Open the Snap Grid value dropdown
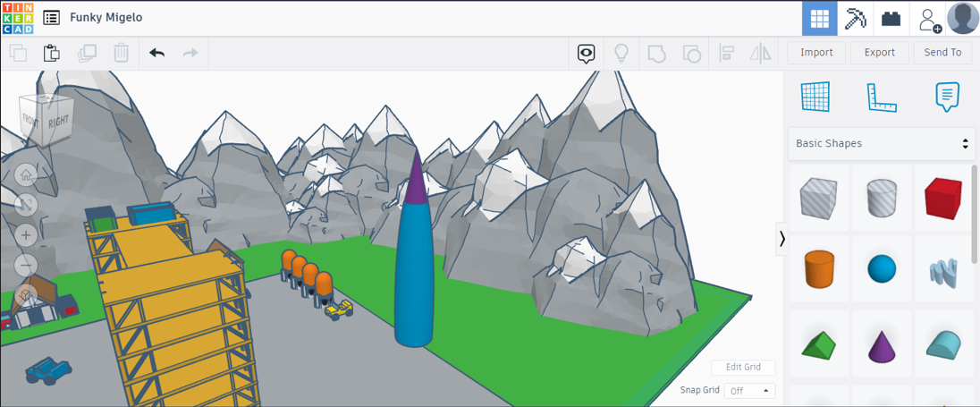Image resolution: width=980 pixels, height=407 pixels. pos(749,391)
